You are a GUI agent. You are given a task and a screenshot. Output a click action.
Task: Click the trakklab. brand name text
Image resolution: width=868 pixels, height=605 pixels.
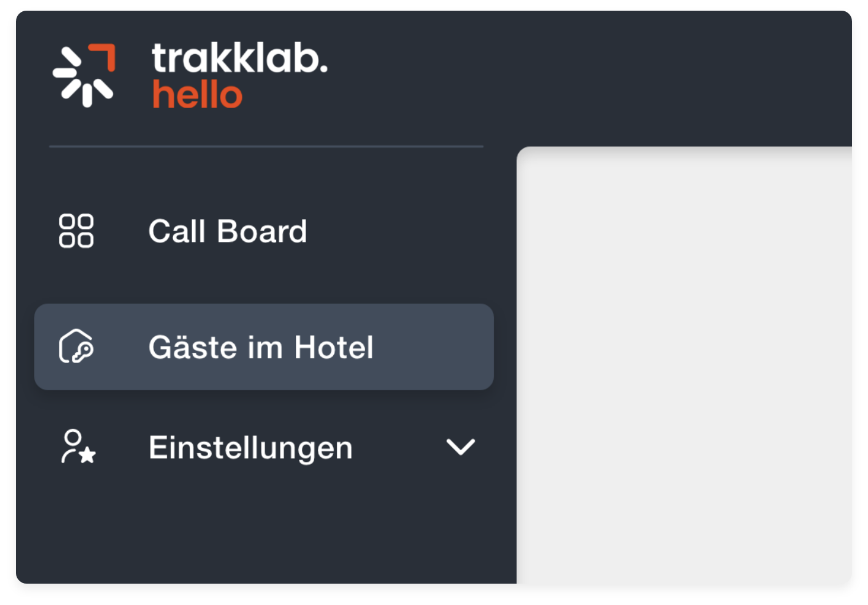(240, 58)
